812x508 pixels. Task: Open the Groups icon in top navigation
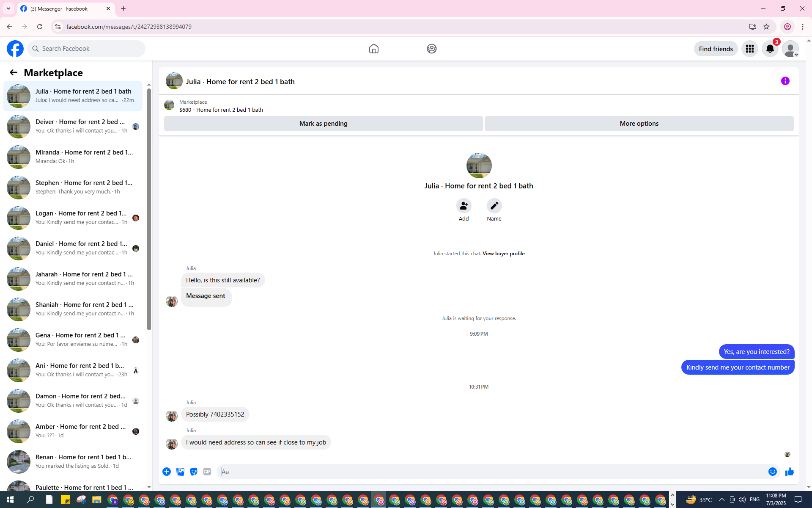pos(431,49)
